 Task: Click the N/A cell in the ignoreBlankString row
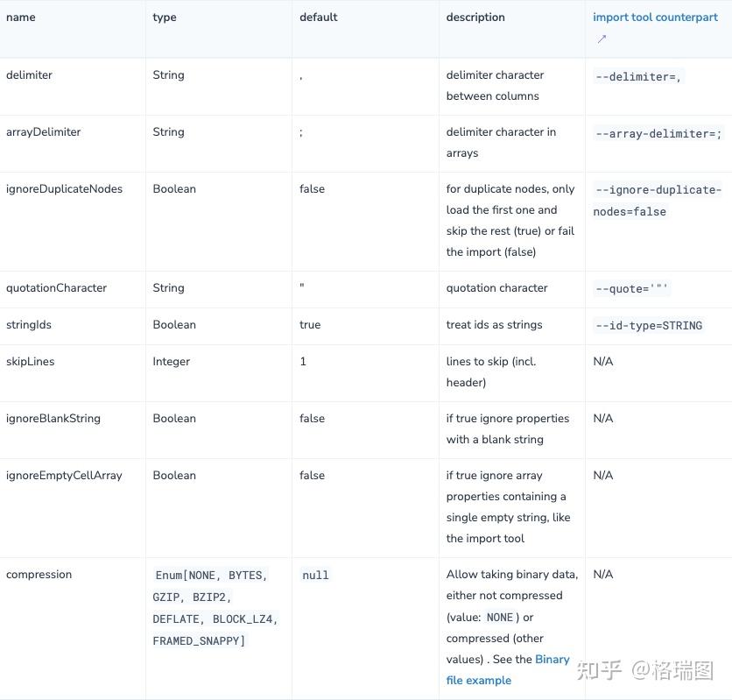click(603, 418)
